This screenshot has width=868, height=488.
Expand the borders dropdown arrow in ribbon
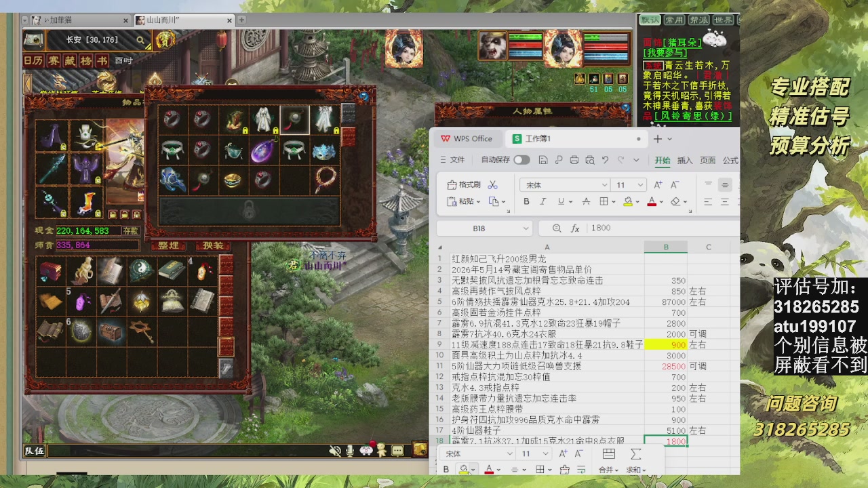click(614, 202)
